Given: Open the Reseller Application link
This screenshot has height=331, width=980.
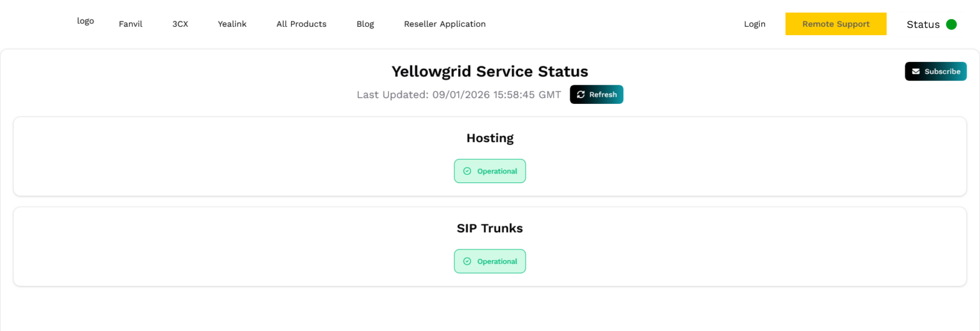Looking at the screenshot, I should tap(445, 24).
